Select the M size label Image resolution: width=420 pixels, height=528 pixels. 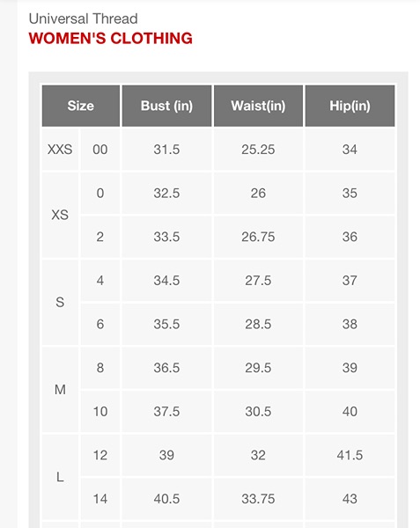point(60,390)
